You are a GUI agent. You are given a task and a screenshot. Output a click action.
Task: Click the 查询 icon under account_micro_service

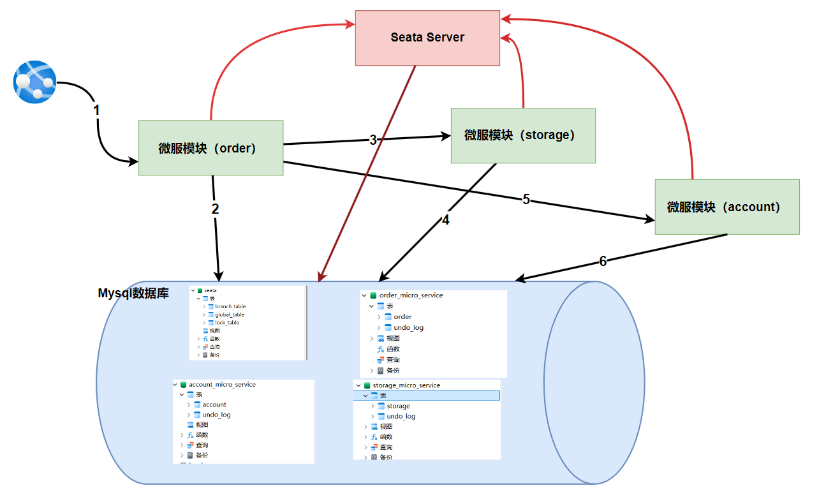190,445
